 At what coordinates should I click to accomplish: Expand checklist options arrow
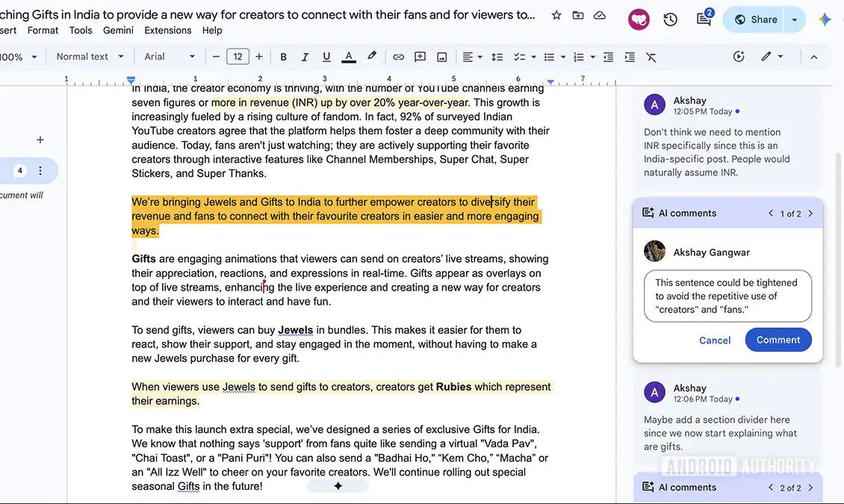pos(533,57)
